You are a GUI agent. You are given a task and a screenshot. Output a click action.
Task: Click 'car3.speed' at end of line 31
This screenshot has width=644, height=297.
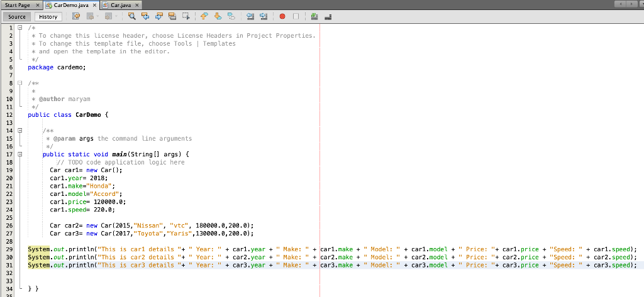click(x=611, y=266)
